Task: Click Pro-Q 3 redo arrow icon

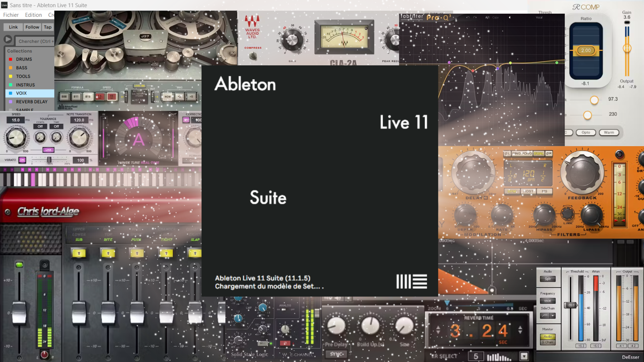Action: point(475,17)
